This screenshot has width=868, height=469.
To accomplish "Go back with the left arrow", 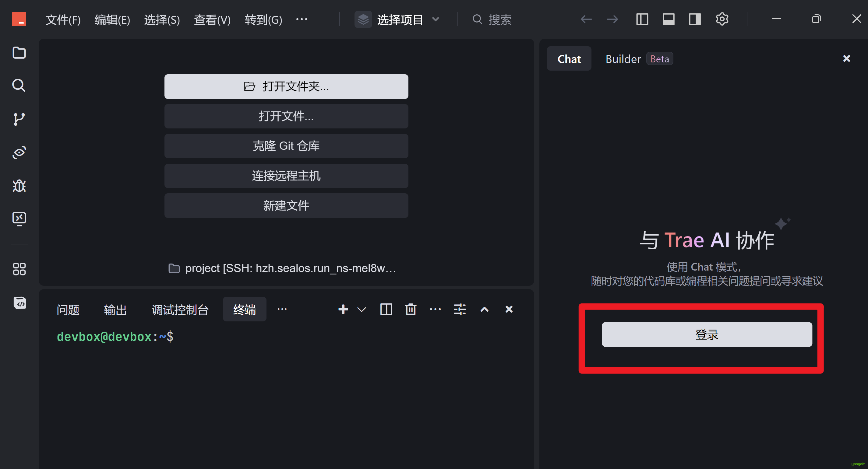I will pos(586,19).
